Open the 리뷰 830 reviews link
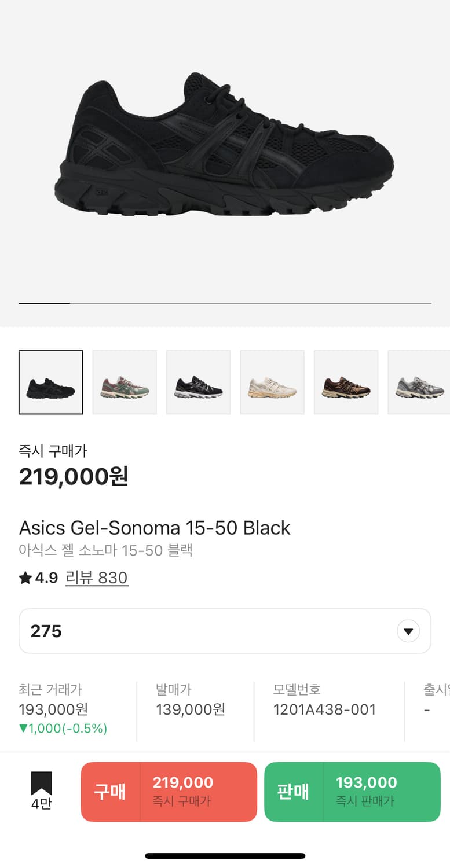Viewport: 450px width, 868px height. (x=97, y=578)
